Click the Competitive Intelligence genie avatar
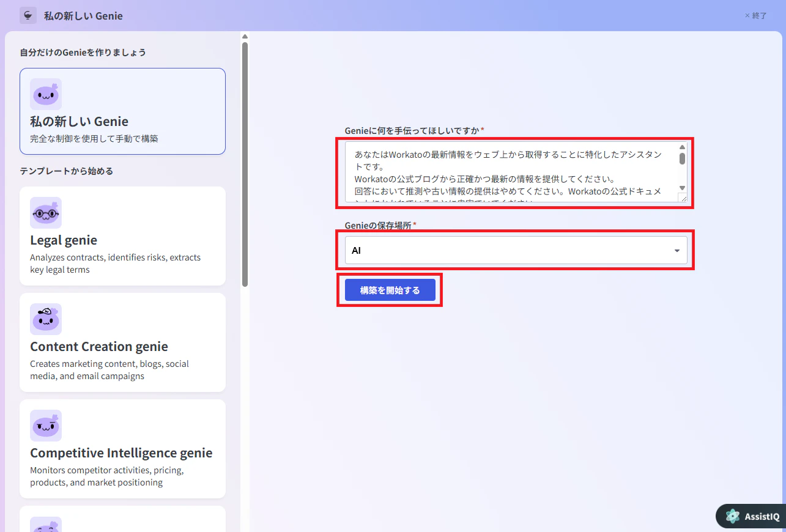This screenshot has height=532, width=786. (x=46, y=426)
